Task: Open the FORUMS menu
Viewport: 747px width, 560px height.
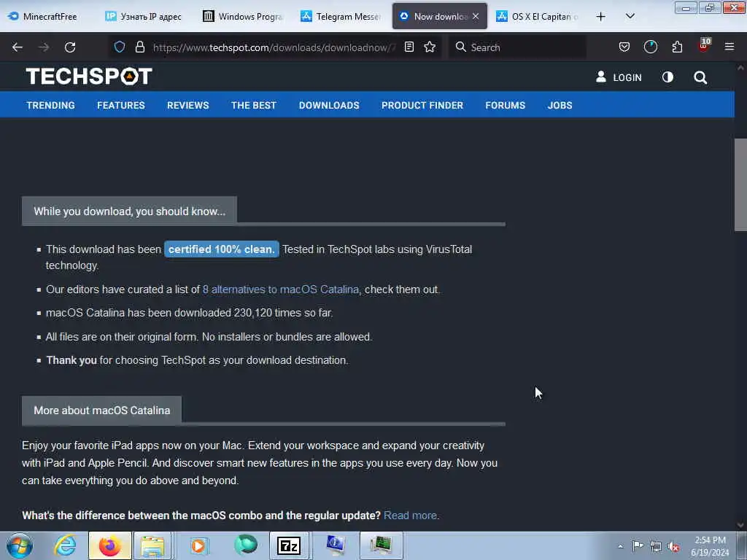Action: [x=505, y=105]
